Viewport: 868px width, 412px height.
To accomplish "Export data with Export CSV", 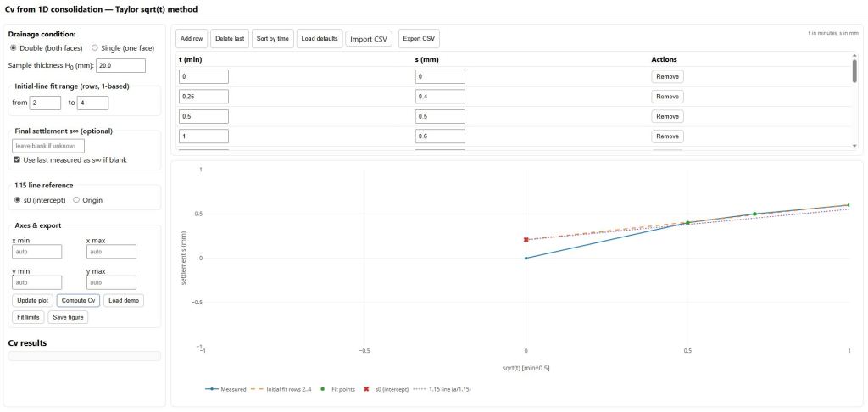I will pyautogui.click(x=419, y=39).
